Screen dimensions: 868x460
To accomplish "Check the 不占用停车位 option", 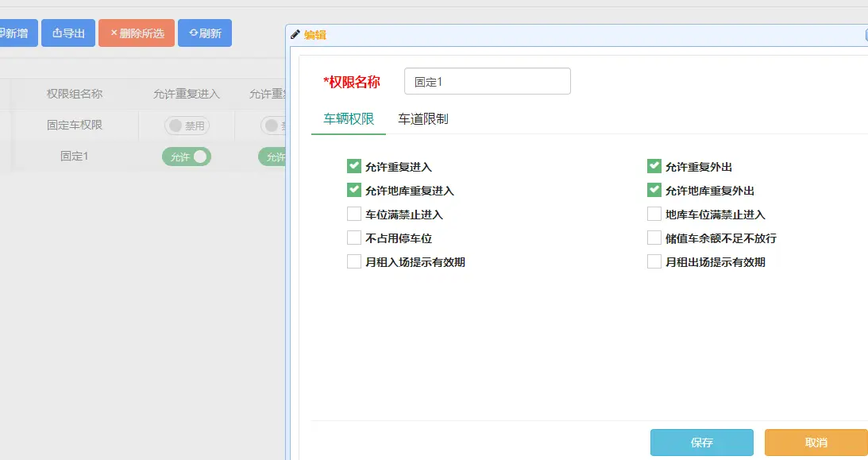I will (x=354, y=238).
